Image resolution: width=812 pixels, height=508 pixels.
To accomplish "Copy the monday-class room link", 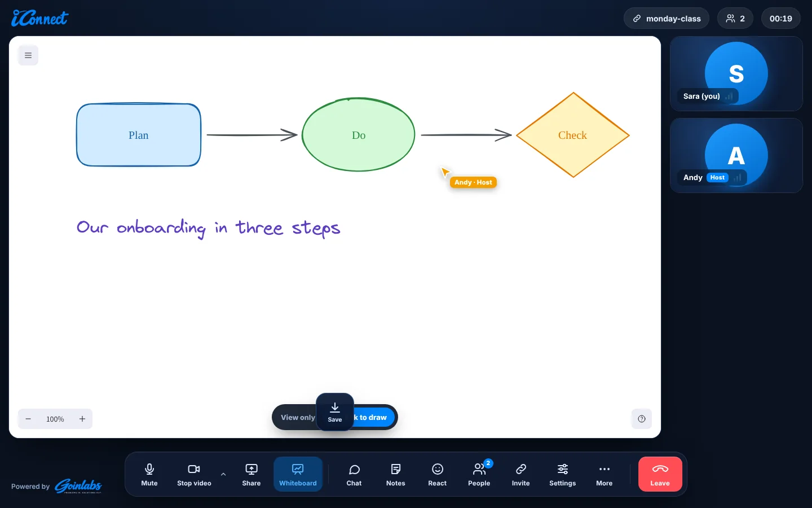I will click(x=667, y=19).
